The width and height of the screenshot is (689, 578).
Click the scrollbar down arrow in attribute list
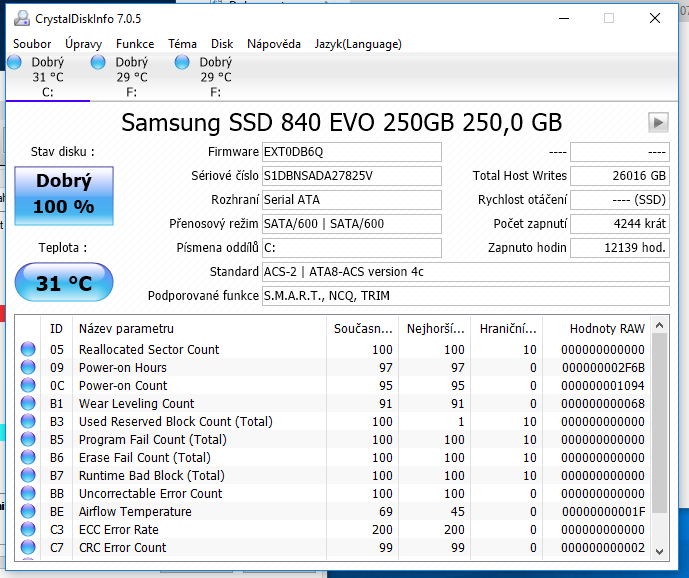tap(659, 551)
